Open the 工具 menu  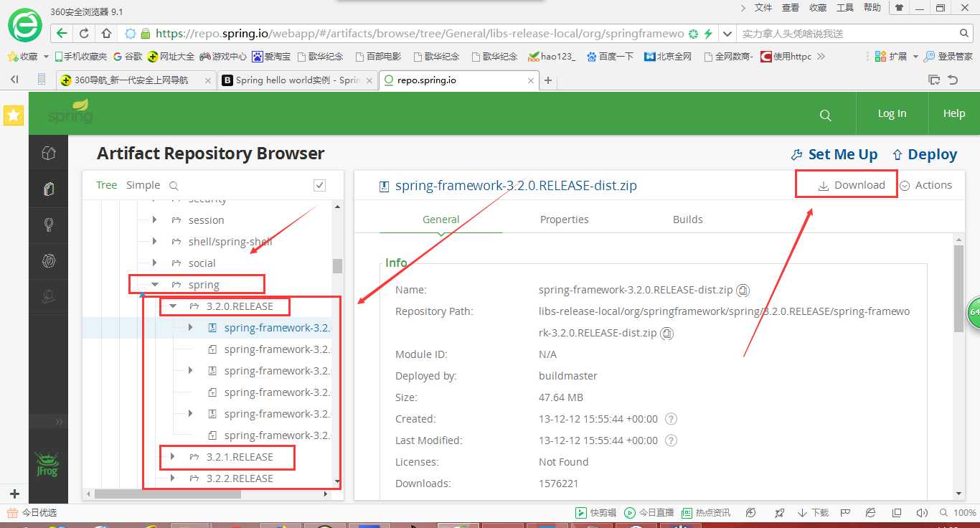tap(845, 8)
